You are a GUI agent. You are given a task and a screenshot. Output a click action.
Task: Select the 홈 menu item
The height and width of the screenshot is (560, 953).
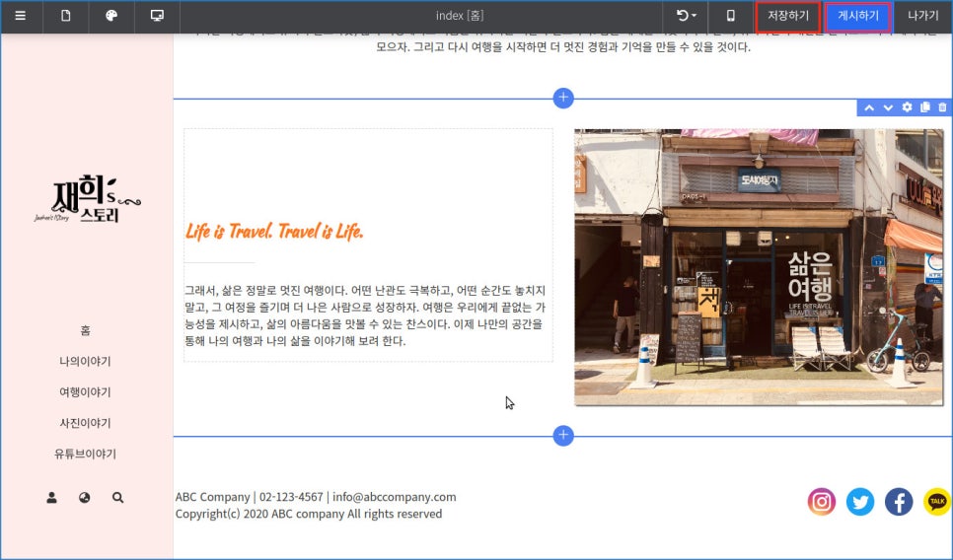click(x=85, y=330)
